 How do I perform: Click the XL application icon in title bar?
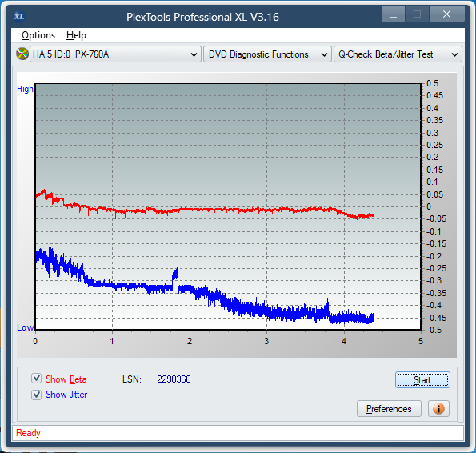tap(19, 16)
